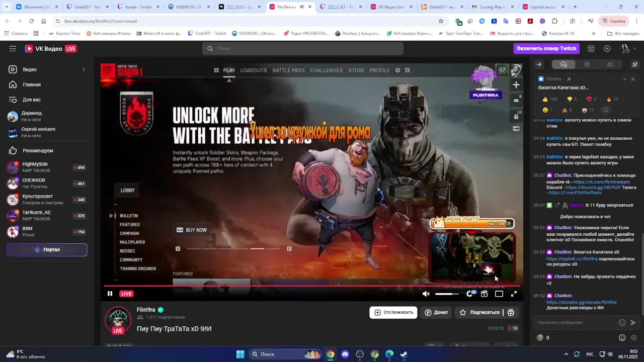Open the donatex.gg/donate/flint9ra link
This screenshot has width=644, height=362.
click(x=581, y=302)
